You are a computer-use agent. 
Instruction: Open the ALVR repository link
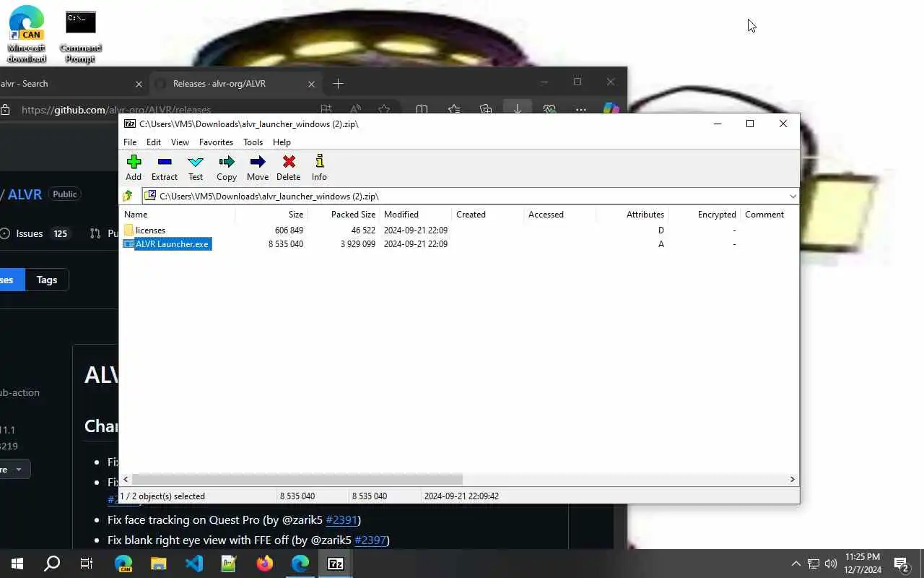point(25,194)
